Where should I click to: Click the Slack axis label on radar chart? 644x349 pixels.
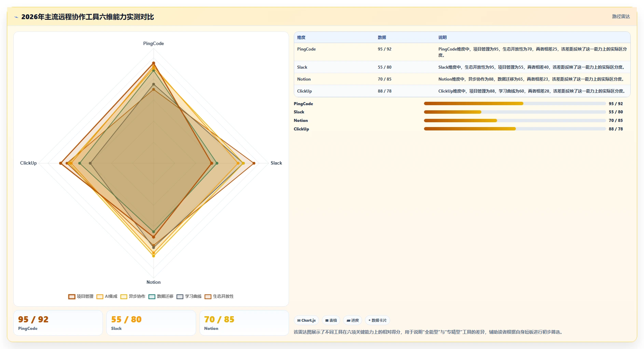click(x=276, y=163)
